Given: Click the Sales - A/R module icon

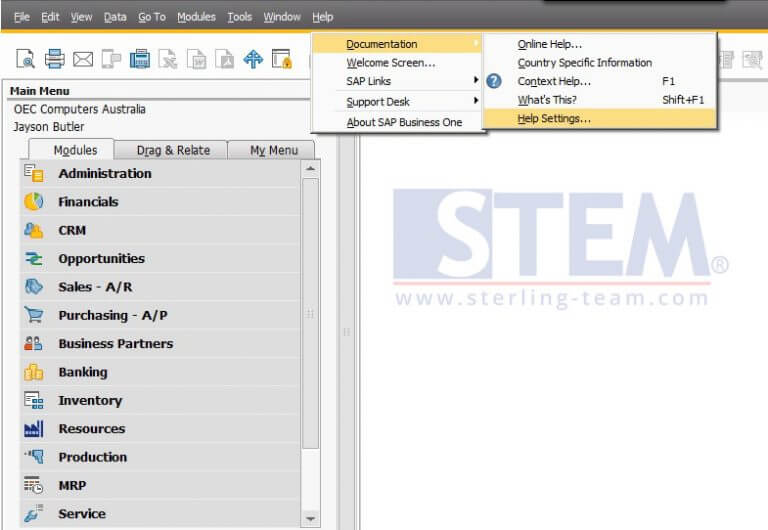Looking at the screenshot, I should click(33, 287).
